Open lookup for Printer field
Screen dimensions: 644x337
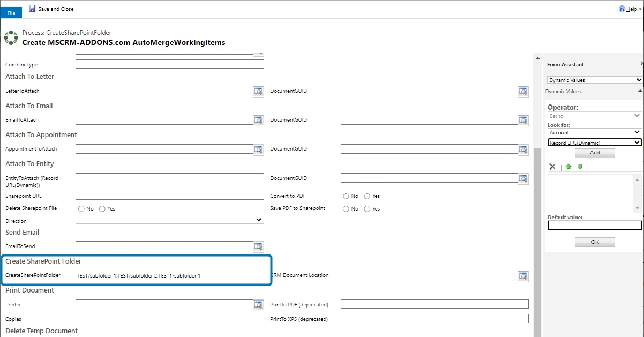[x=259, y=304]
